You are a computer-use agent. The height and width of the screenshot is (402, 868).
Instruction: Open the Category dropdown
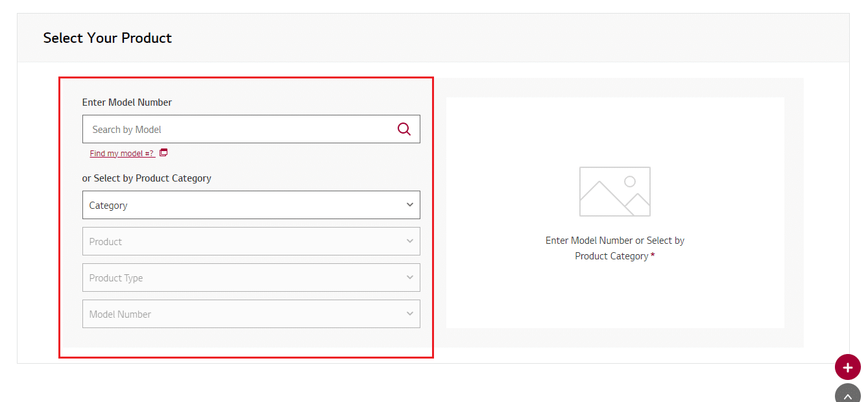pos(251,205)
